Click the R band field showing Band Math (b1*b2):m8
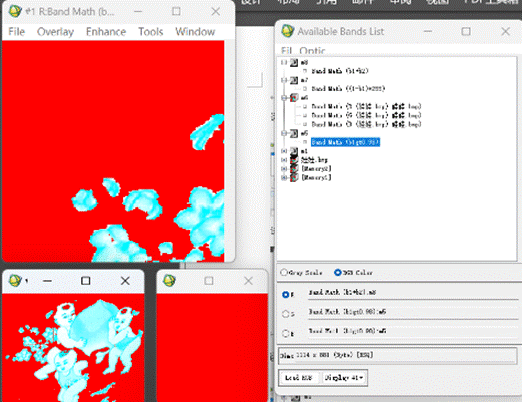The width and height of the screenshot is (522, 402). [413, 293]
